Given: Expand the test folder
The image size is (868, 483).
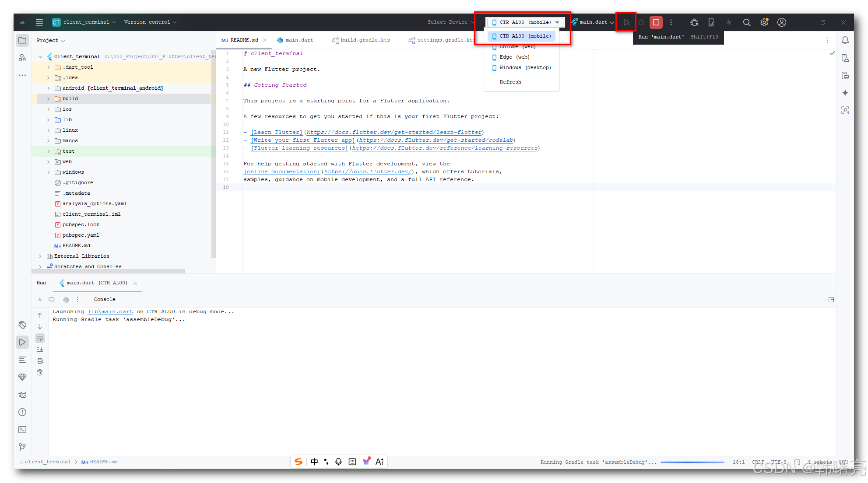Looking at the screenshot, I should coord(49,151).
